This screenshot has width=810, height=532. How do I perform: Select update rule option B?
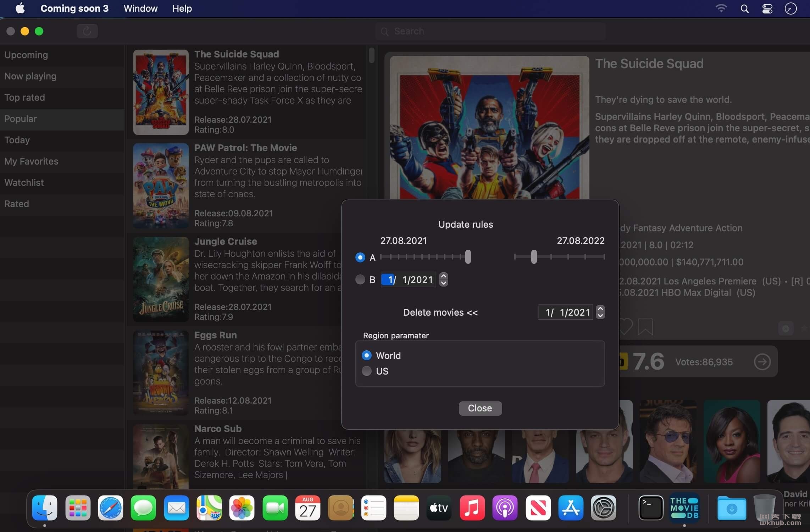[x=360, y=279]
